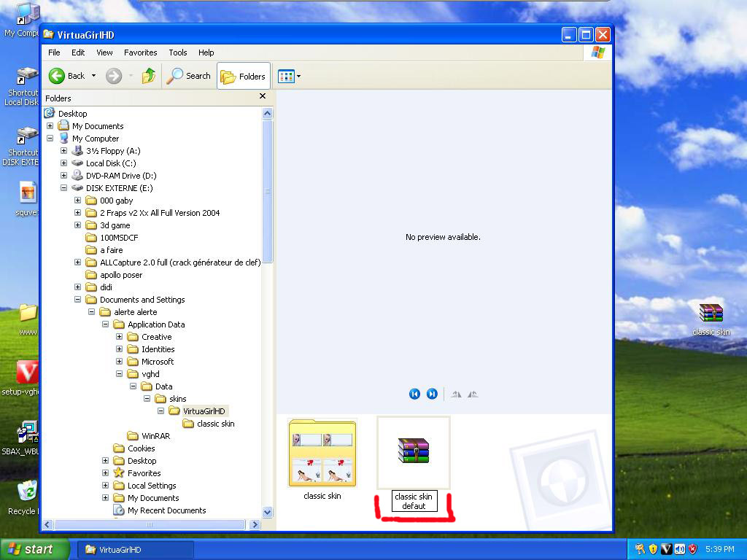Select Documents and Settings folder
The width and height of the screenshot is (747, 560).
[142, 300]
